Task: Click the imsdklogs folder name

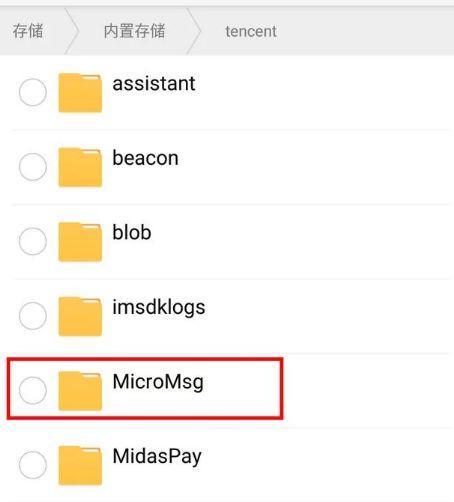Action: [159, 308]
